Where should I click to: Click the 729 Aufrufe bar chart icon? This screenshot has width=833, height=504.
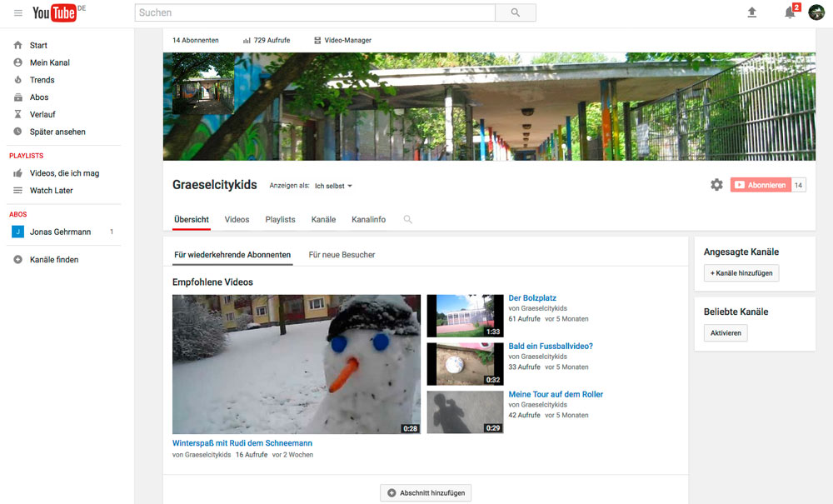[247, 40]
